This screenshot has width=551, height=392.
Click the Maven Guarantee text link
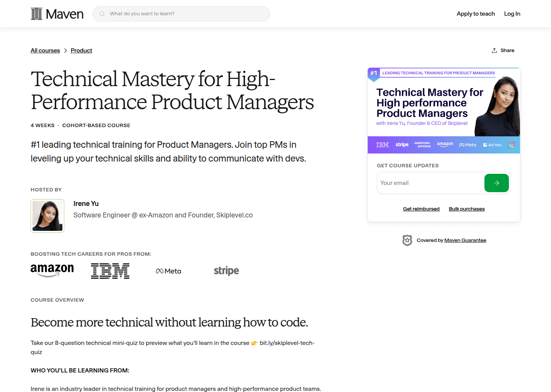[465, 240]
